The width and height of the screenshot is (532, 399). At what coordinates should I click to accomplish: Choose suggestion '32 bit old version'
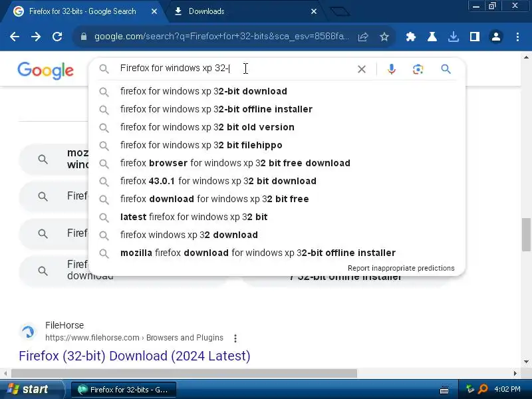(x=277, y=127)
